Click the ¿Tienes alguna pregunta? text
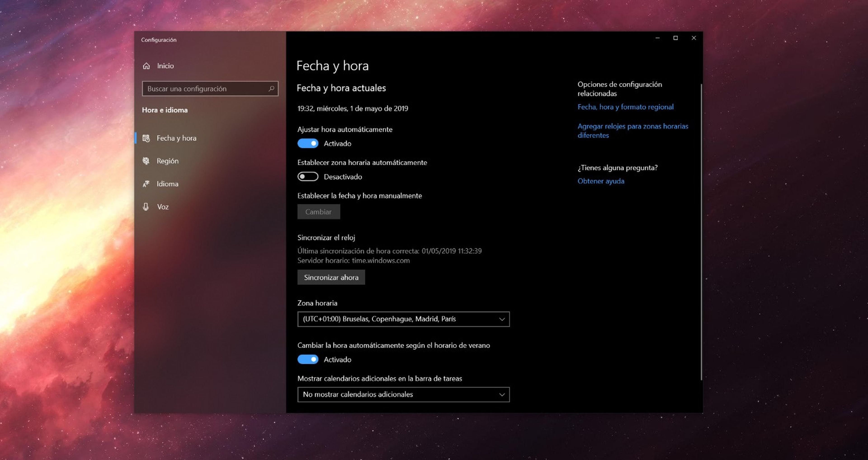The width and height of the screenshot is (868, 460). click(617, 168)
